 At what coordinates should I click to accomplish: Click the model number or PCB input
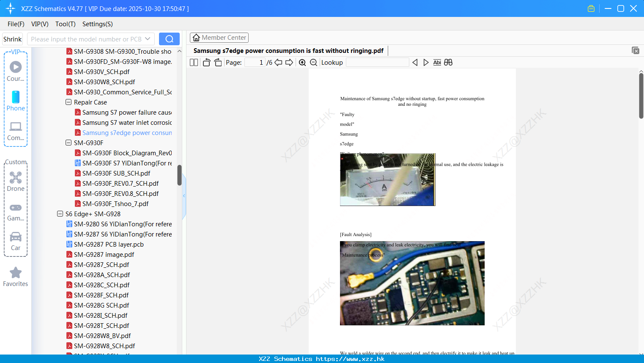coord(86,39)
